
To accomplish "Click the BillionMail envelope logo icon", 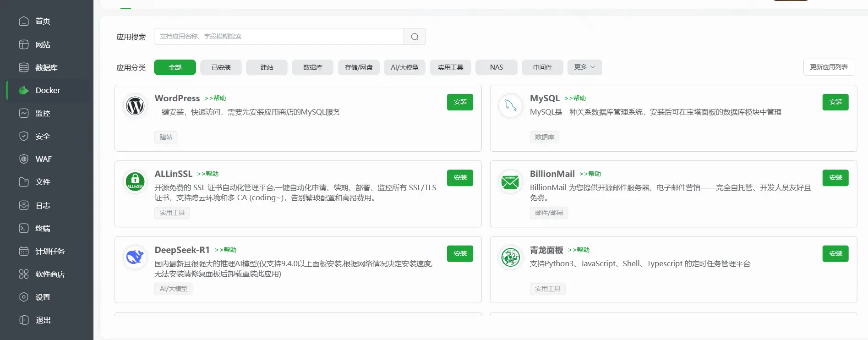I will tap(510, 181).
